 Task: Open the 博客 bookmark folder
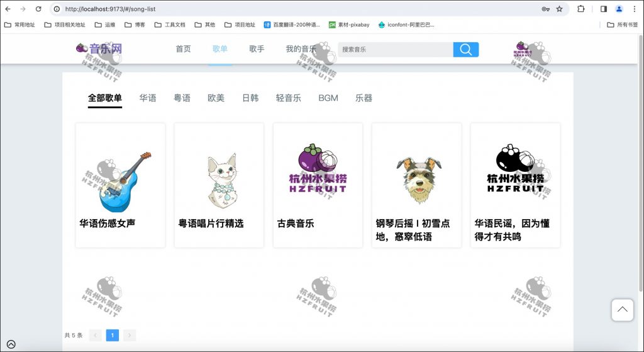(x=135, y=25)
